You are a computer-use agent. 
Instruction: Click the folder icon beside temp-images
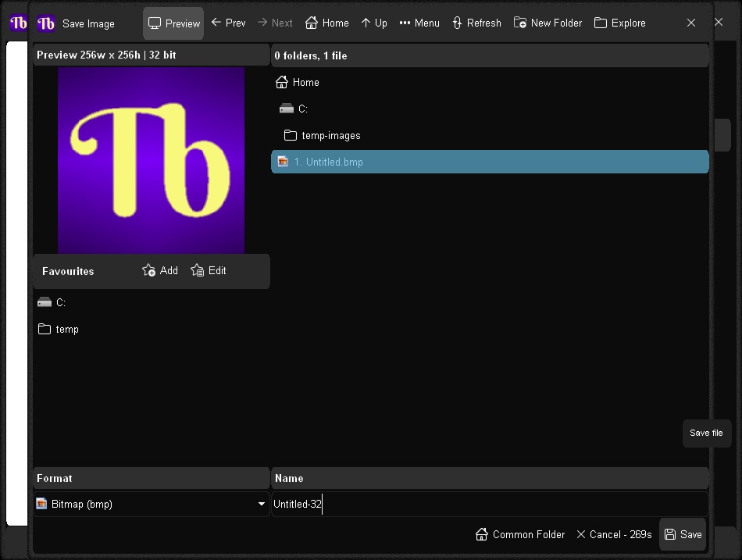[290, 135]
